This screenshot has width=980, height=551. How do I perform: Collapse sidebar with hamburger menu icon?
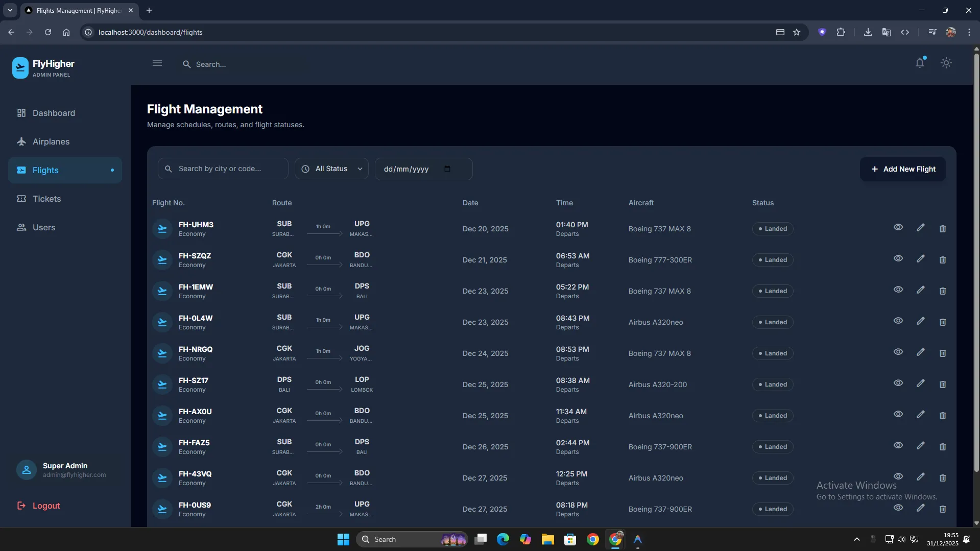(x=157, y=63)
